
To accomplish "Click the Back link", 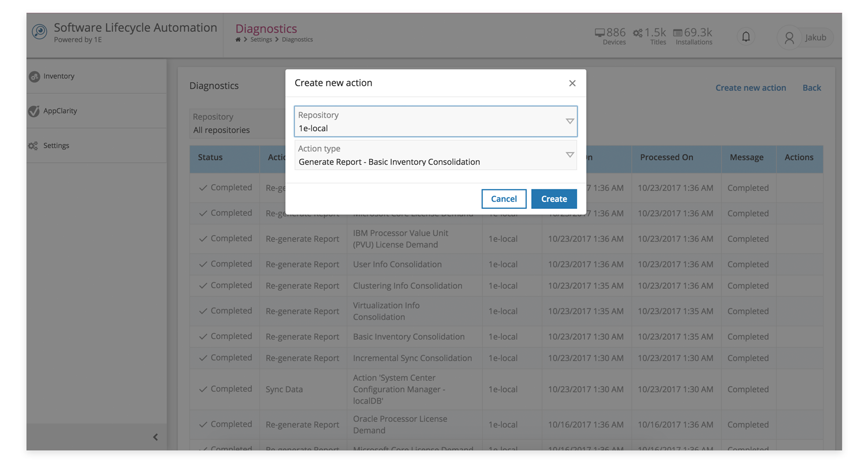I will tap(812, 88).
